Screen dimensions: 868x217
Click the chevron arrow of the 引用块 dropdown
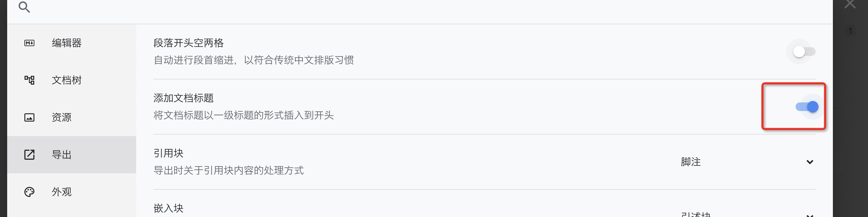click(810, 162)
